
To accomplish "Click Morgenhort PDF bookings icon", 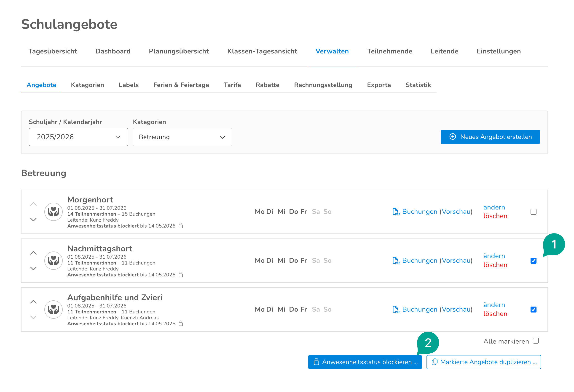I will pos(396,212).
